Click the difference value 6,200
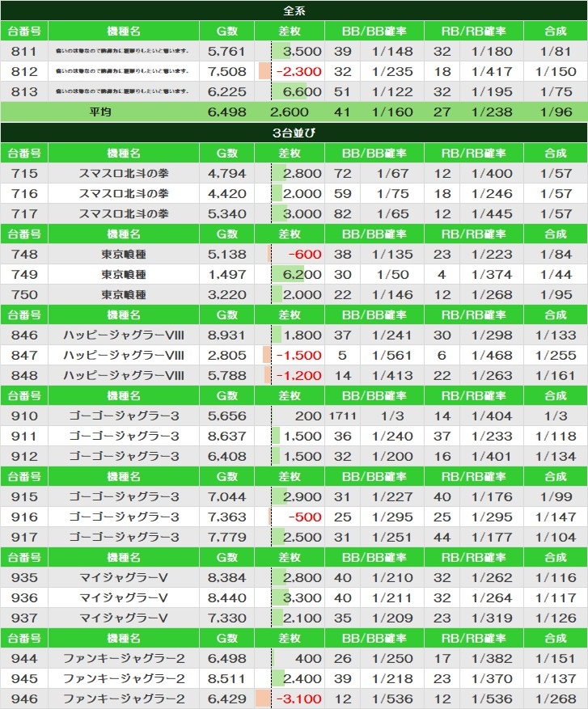 click(x=302, y=275)
